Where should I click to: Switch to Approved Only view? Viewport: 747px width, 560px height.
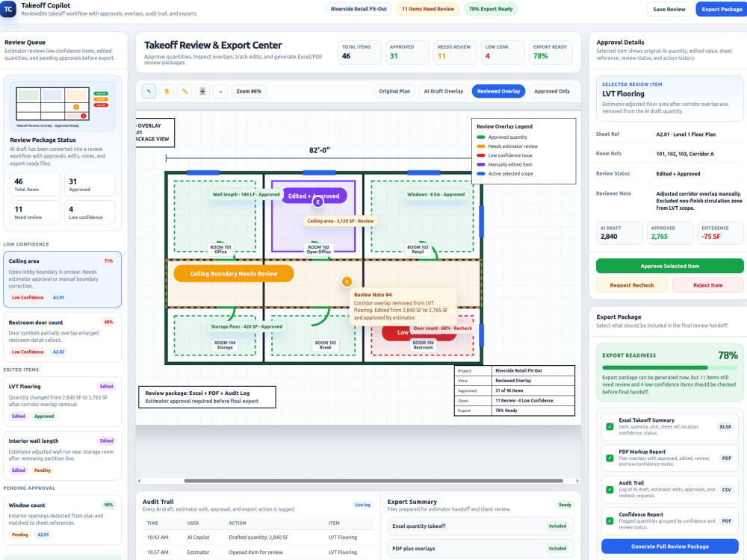(x=552, y=91)
